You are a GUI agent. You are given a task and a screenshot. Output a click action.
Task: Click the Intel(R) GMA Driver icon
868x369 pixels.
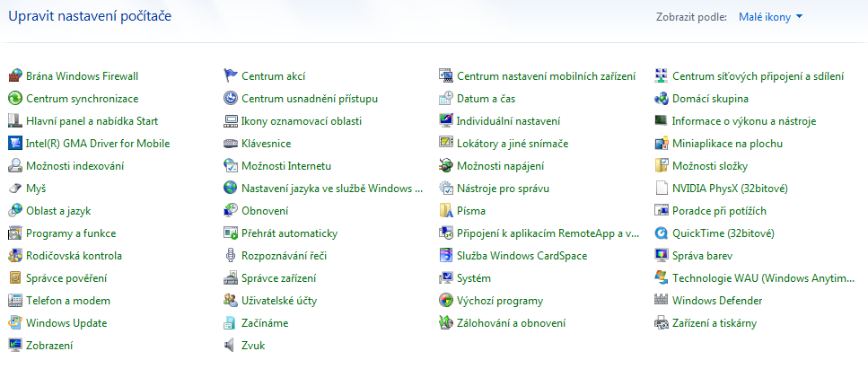15,144
